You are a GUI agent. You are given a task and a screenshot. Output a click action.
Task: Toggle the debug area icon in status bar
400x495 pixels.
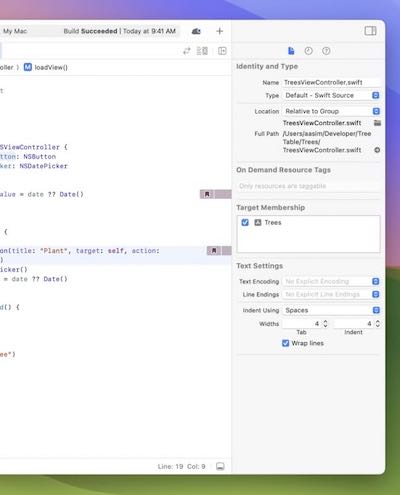point(220,466)
